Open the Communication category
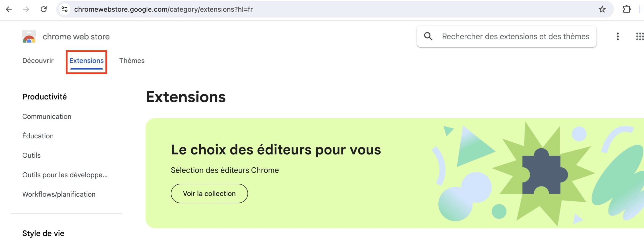Screen dimensions: 644x246 coord(47,117)
